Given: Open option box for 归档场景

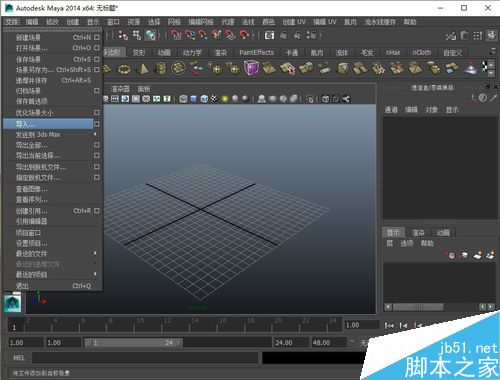Looking at the screenshot, I should pyautogui.click(x=97, y=91).
